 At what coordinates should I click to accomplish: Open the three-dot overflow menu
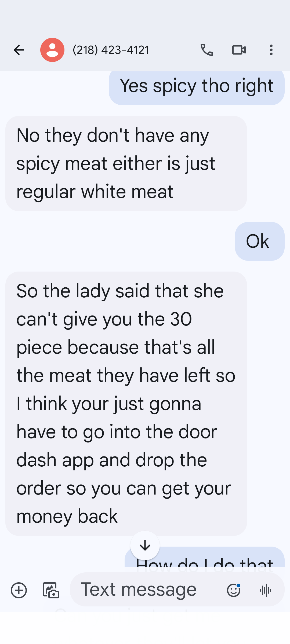coord(271,50)
